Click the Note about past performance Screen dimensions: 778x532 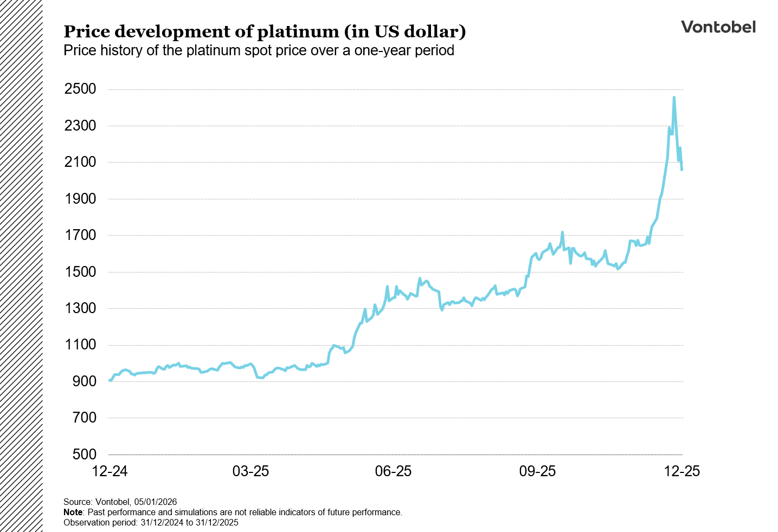tap(233, 512)
